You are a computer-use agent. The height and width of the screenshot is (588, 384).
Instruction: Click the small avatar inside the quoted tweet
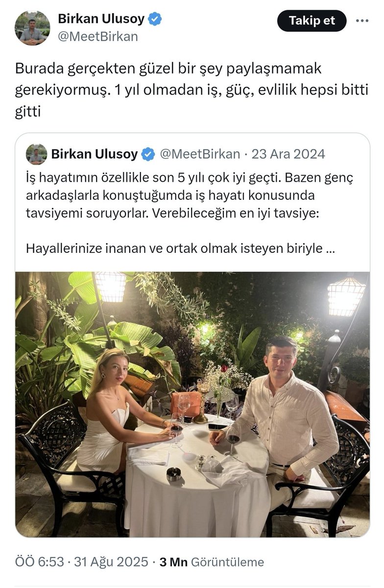pos(36,154)
